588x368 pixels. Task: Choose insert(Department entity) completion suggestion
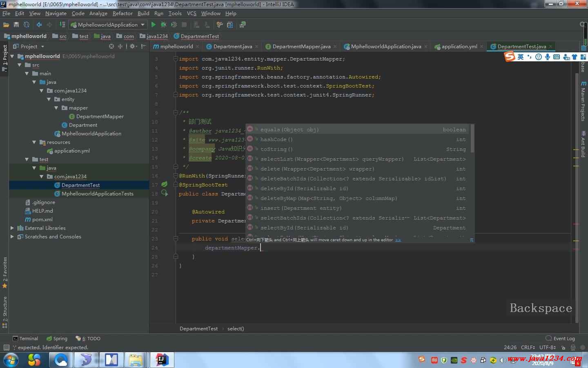click(x=358, y=208)
